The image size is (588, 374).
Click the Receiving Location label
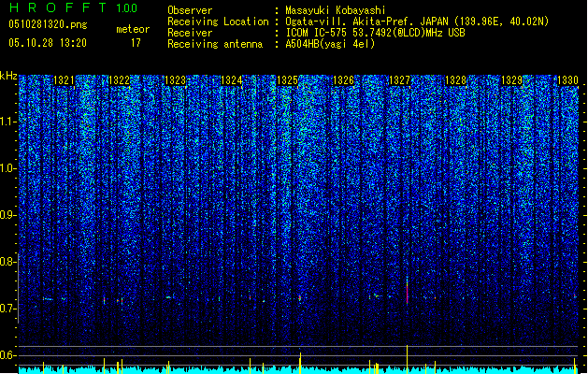click(218, 22)
